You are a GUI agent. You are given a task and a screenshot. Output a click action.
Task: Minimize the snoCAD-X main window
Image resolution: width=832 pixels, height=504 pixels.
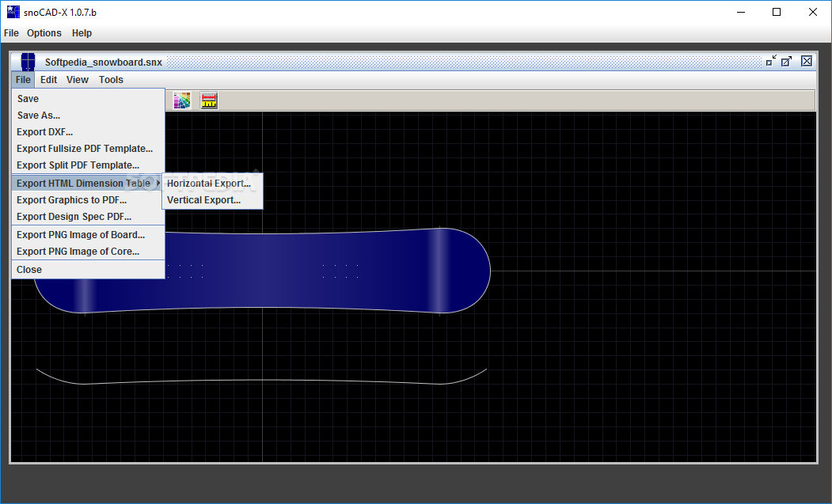[x=741, y=12]
